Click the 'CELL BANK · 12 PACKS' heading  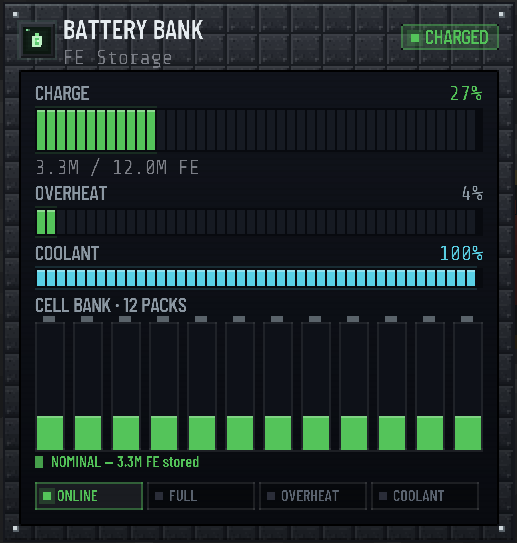pos(111,305)
